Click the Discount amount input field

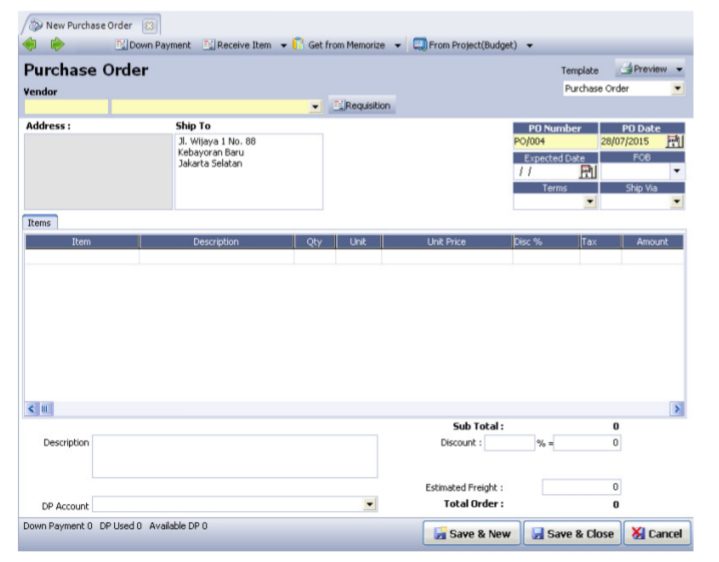click(x=587, y=443)
